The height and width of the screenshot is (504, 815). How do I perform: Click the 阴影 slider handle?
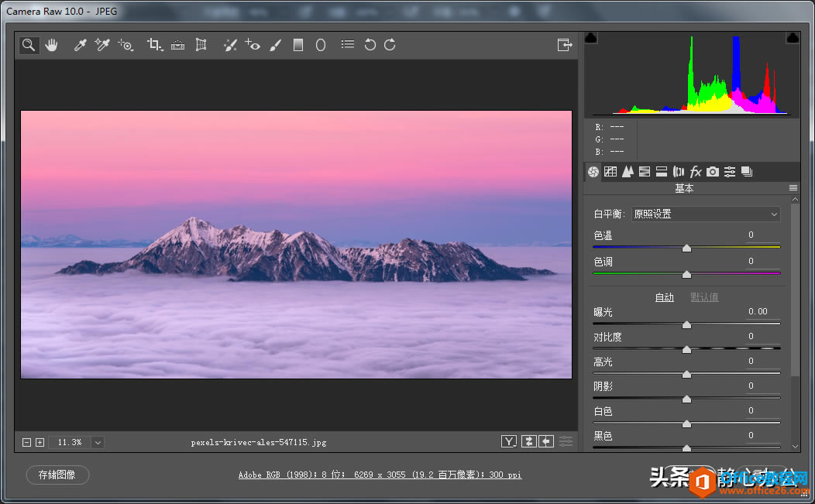coord(686,399)
